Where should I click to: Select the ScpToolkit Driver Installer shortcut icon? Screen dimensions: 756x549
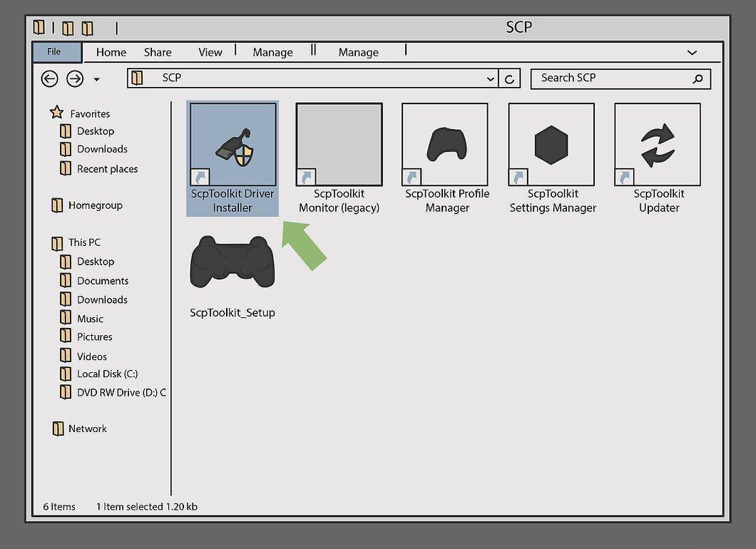tap(233, 145)
